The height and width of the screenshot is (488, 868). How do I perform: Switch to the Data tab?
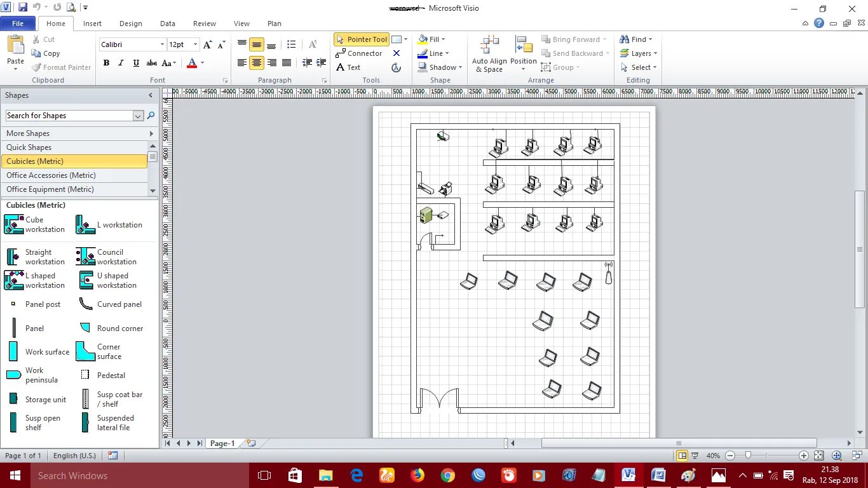(168, 24)
